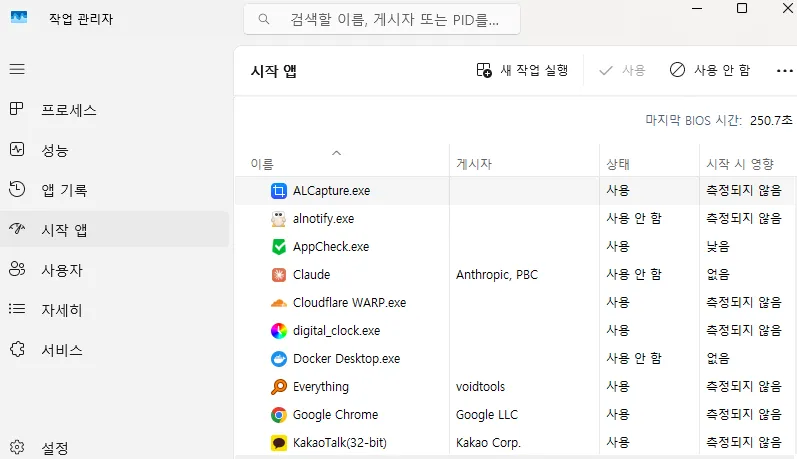Click the Everything magnifier icon
The width and height of the screenshot is (797, 459).
tap(279, 387)
